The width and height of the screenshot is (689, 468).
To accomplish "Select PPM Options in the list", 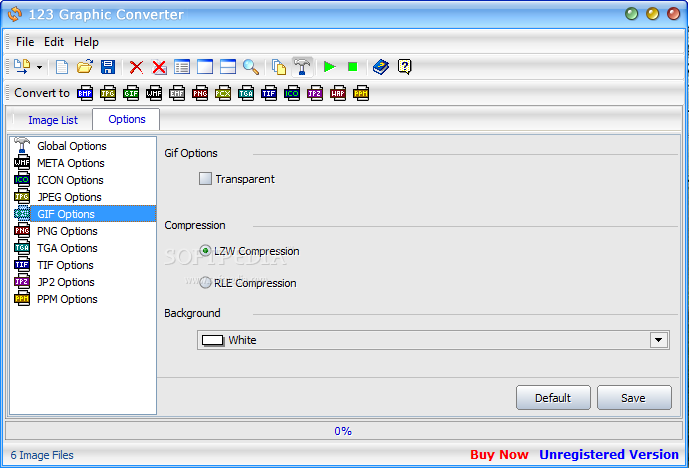I will pos(83,299).
